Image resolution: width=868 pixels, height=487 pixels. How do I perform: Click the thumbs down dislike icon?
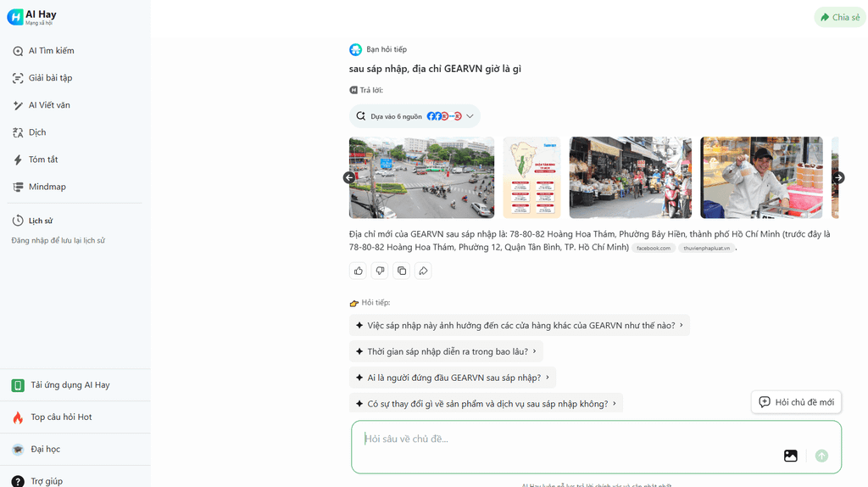380,271
